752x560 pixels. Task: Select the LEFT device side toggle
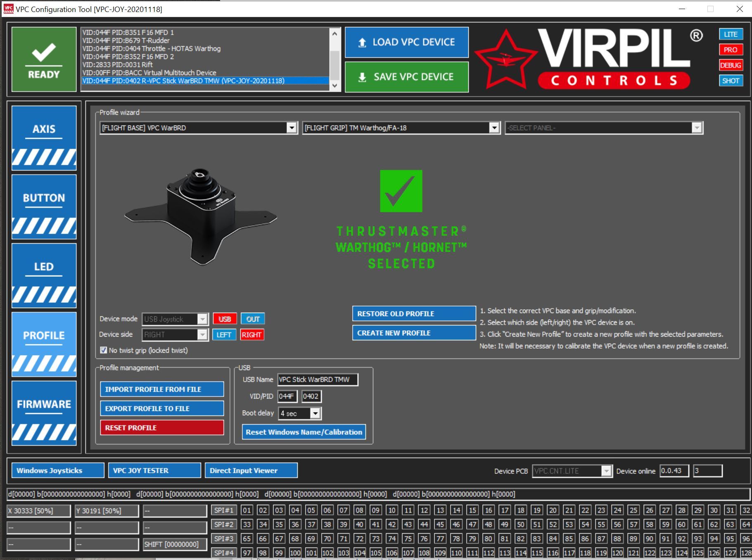tap(224, 335)
